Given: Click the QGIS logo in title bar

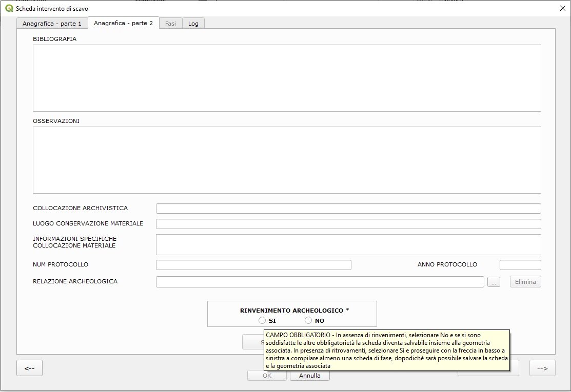Looking at the screenshot, I should click(9, 9).
